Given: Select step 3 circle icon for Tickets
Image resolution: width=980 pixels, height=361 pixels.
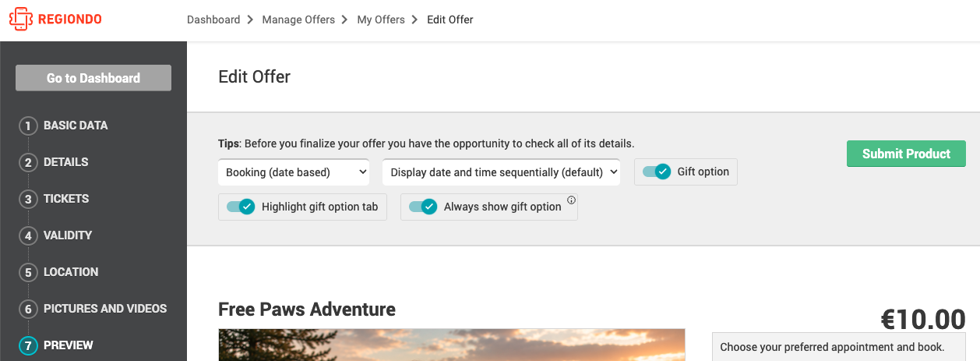Looking at the screenshot, I should pos(28,199).
